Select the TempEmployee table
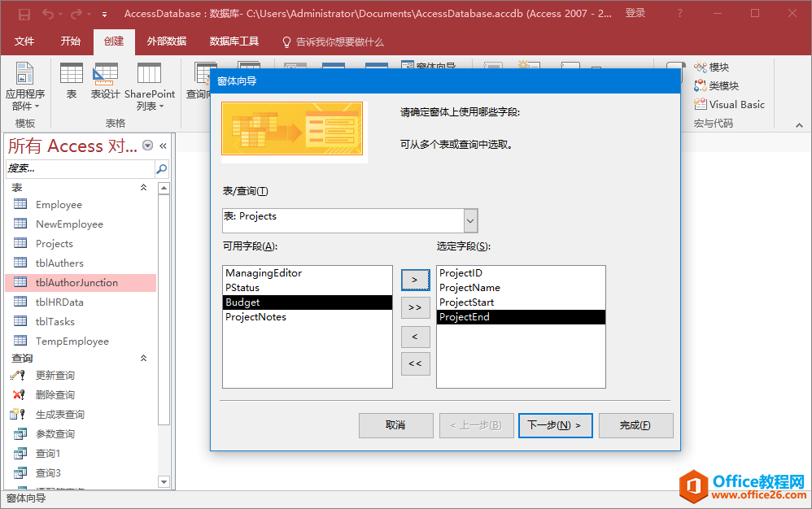 [x=81, y=342]
